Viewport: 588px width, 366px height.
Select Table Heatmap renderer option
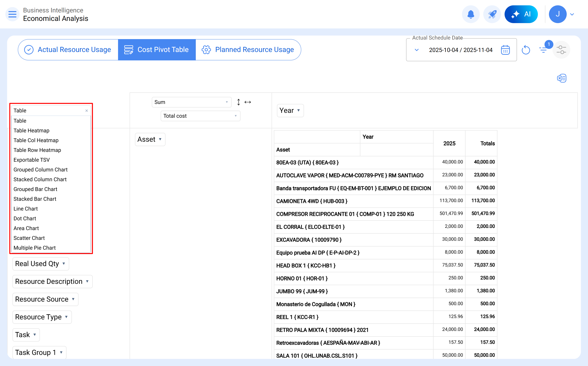tap(32, 130)
